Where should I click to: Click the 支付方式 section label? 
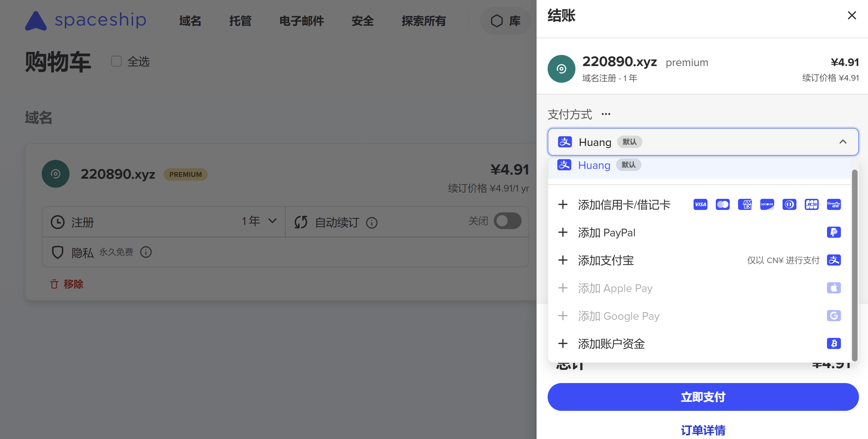click(x=570, y=114)
